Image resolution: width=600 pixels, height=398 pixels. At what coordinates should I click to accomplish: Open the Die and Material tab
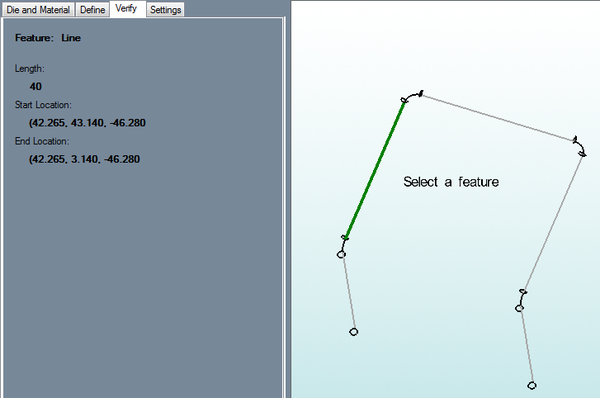point(38,10)
